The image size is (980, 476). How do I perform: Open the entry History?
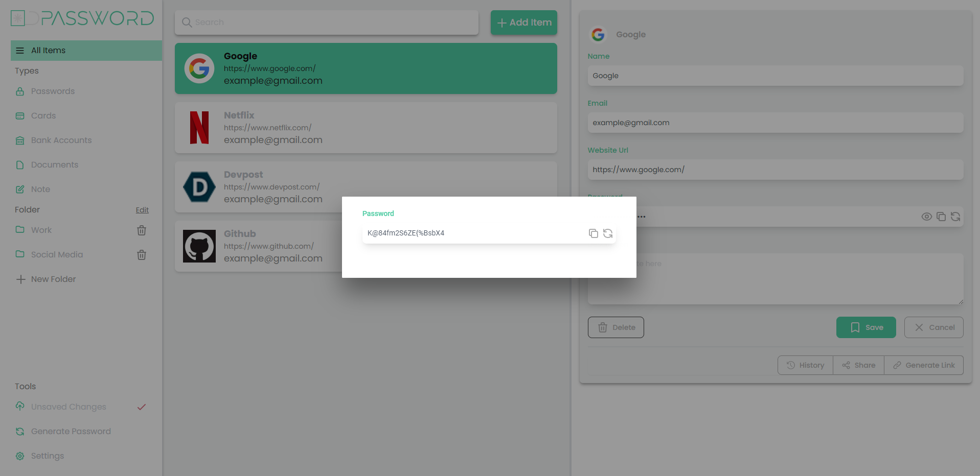tap(805, 365)
